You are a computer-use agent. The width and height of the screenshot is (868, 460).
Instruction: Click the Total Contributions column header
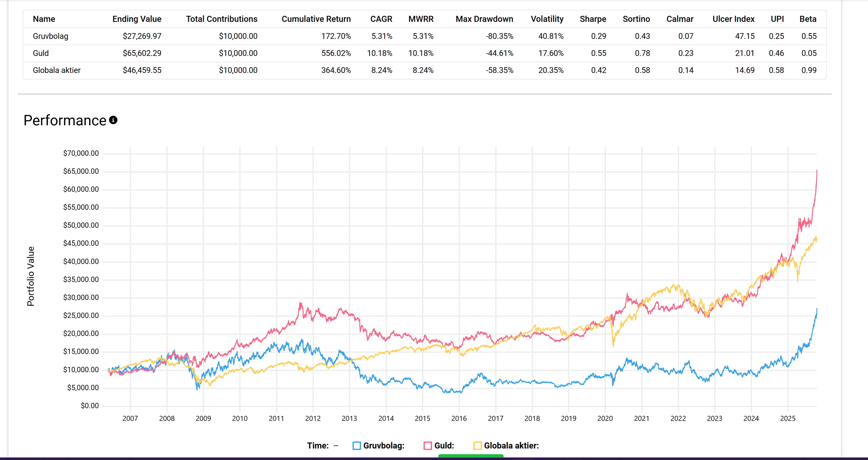coord(221,19)
